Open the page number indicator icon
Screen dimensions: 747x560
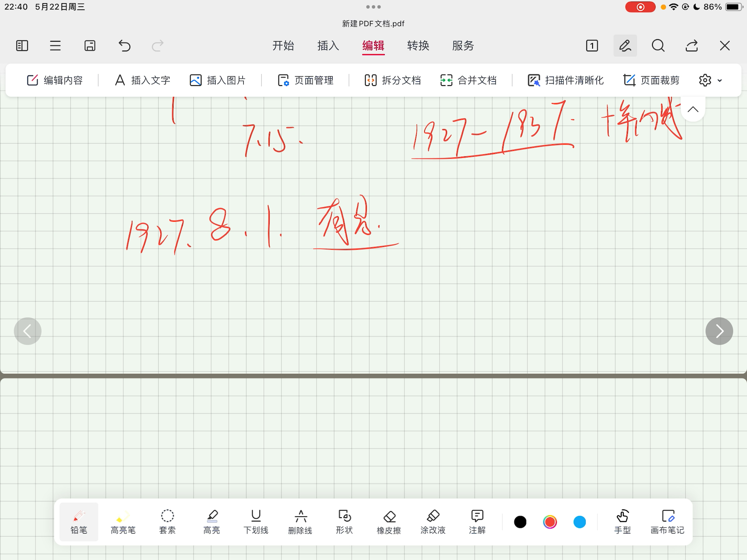click(x=592, y=46)
